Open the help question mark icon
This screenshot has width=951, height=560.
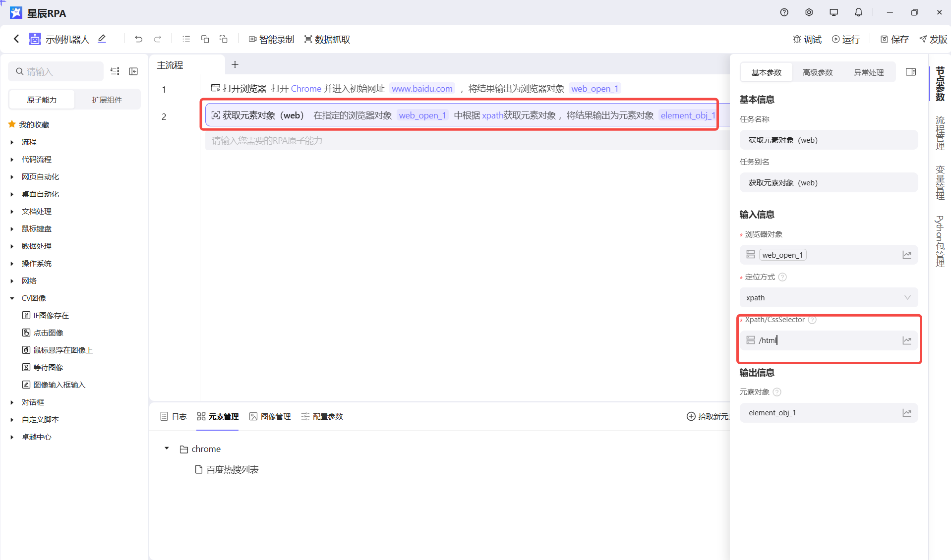[784, 12]
